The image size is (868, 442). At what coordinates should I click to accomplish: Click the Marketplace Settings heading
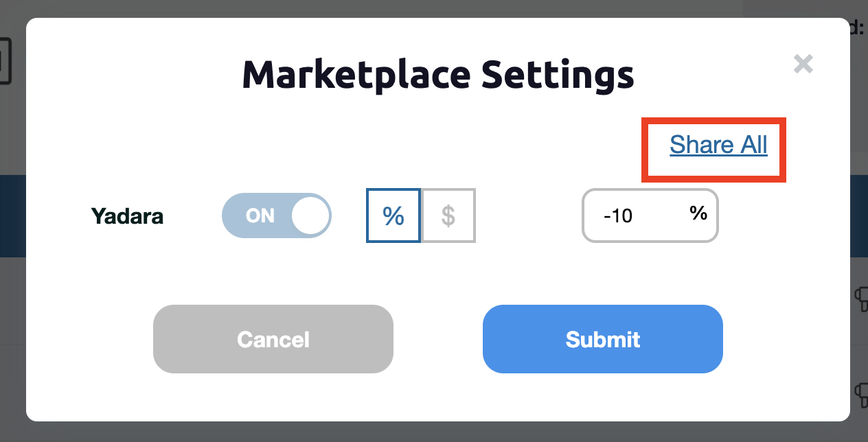(x=437, y=74)
